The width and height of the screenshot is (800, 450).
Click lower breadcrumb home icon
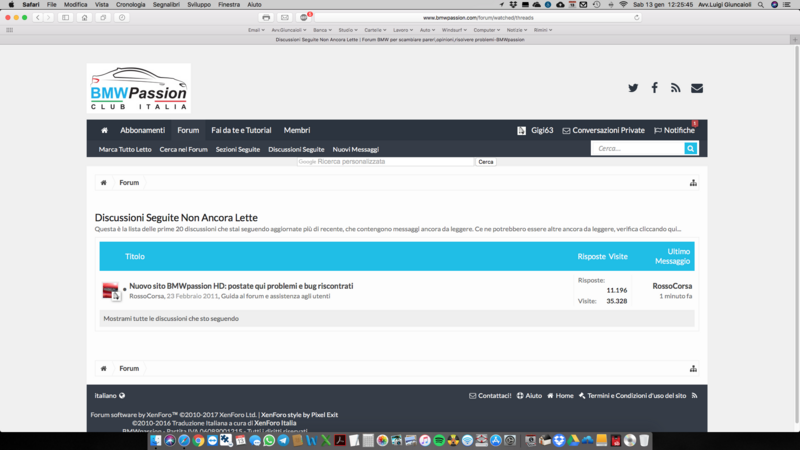coord(104,368)
